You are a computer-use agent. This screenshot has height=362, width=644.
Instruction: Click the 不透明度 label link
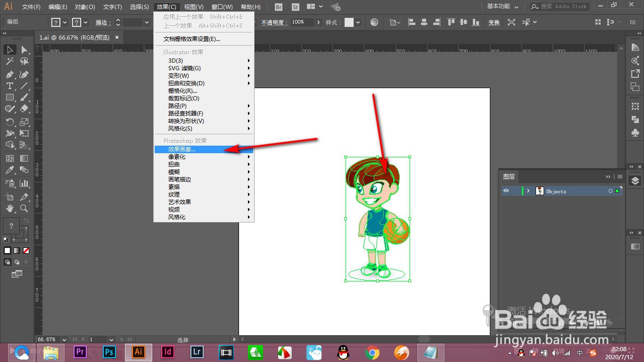pos(273,22)
